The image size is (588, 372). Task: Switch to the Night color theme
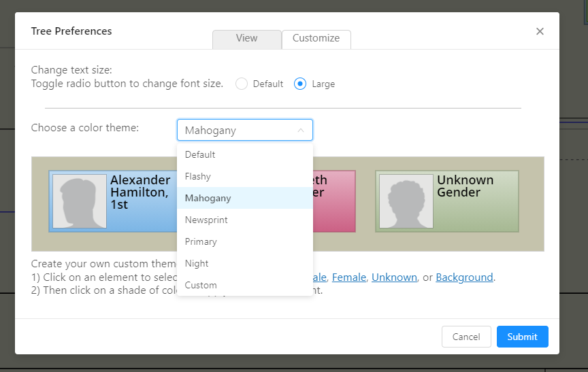pos(197,263)
